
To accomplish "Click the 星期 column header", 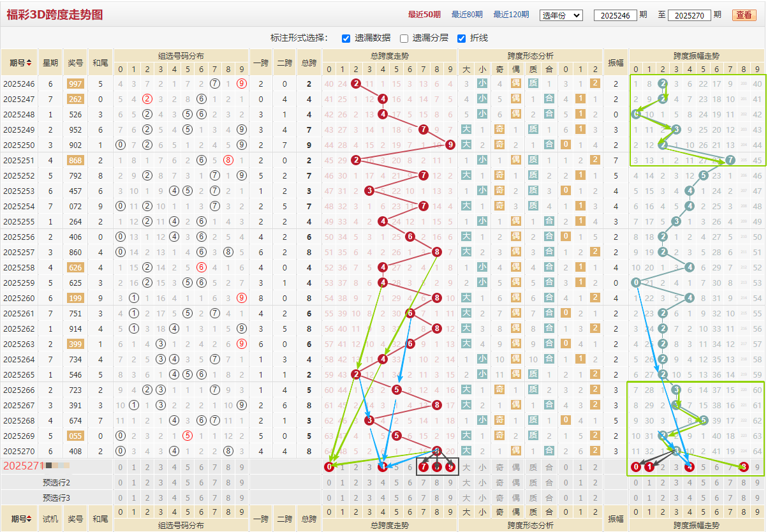I will [x=50, y=63].
